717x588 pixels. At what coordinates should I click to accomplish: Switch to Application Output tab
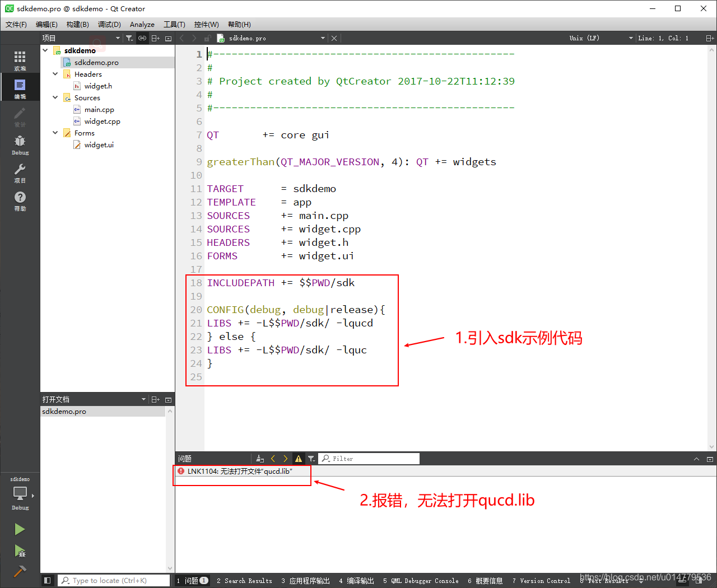305,581
